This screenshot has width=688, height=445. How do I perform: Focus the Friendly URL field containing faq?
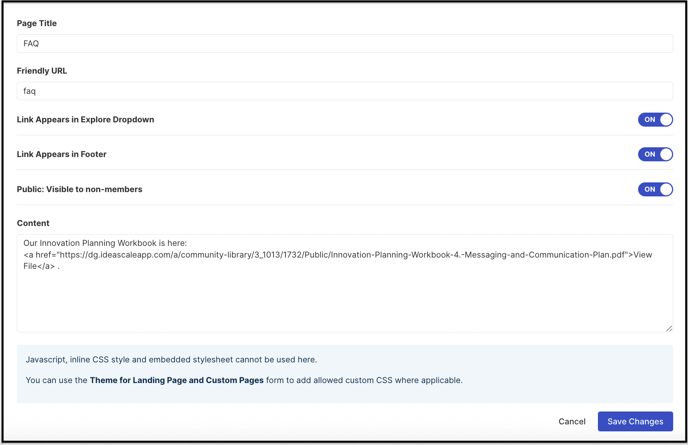(x=344, y=91)
